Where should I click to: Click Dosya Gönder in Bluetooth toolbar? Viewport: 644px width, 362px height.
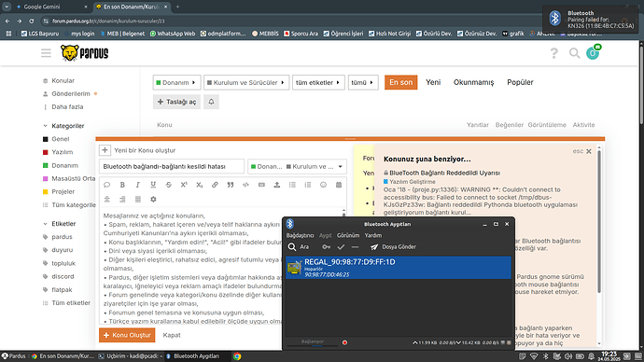pos(393,247)
